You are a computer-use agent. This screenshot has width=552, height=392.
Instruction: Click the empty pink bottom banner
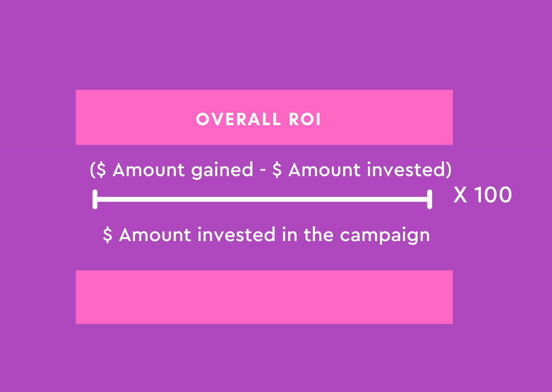coord(264,297)
